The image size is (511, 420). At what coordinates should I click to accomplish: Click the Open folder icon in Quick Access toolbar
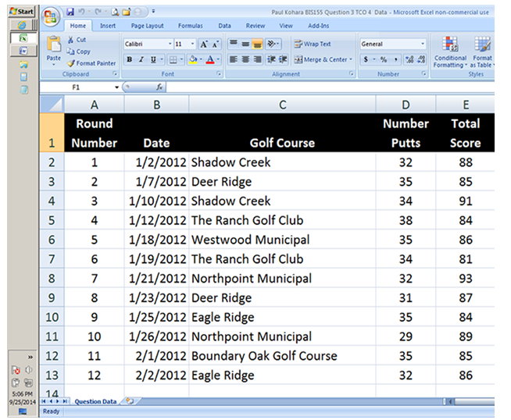pyautogui.click(x=126, y=12)
